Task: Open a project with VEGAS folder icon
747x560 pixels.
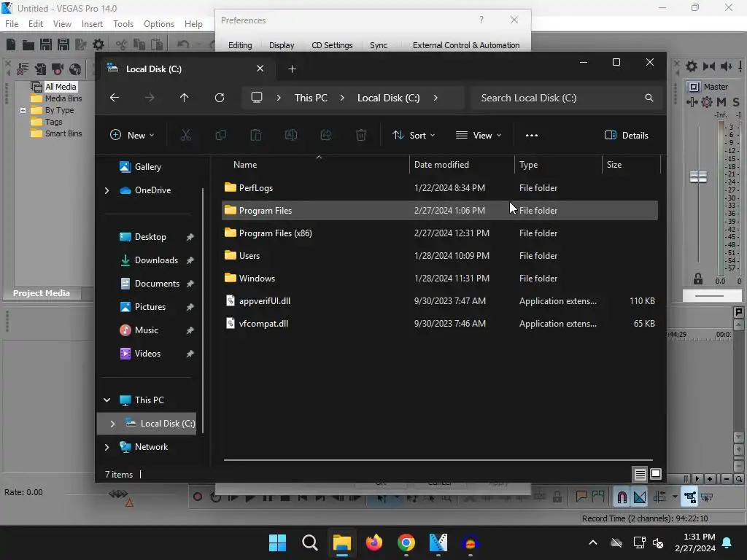Action: pos(28,44)
